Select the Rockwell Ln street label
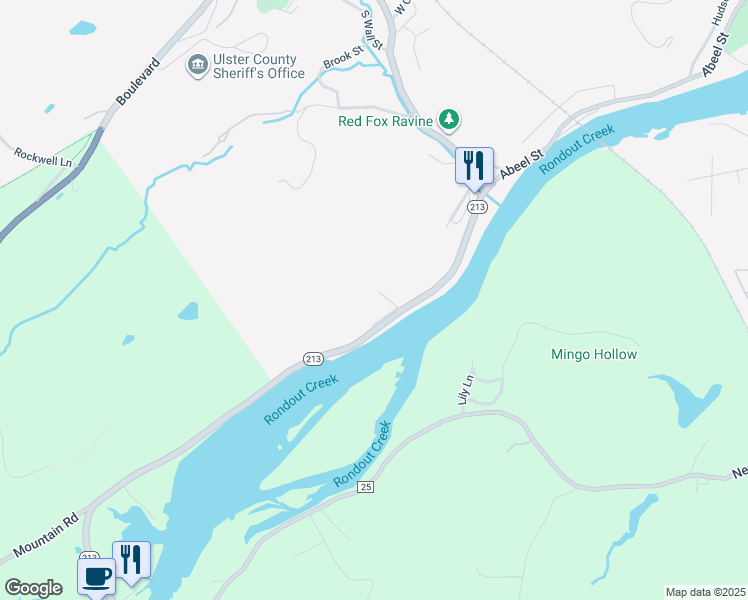 (42, 157)
